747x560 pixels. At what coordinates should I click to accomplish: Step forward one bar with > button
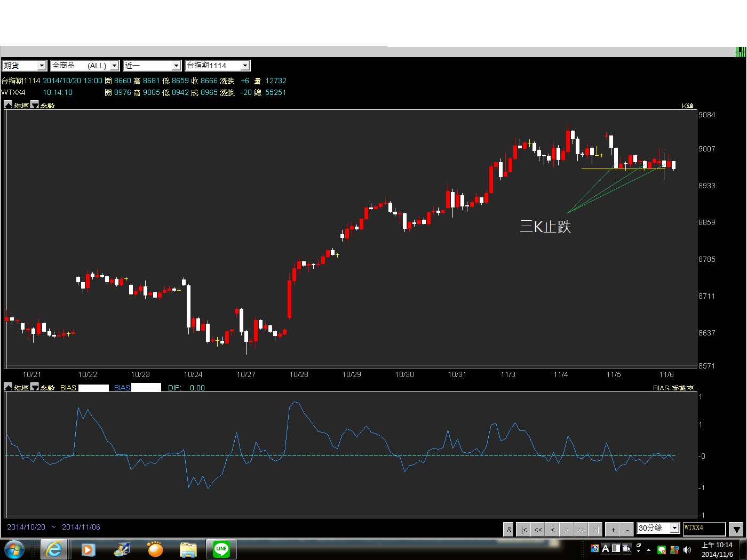pyautogui.click(x=567, y=529)
